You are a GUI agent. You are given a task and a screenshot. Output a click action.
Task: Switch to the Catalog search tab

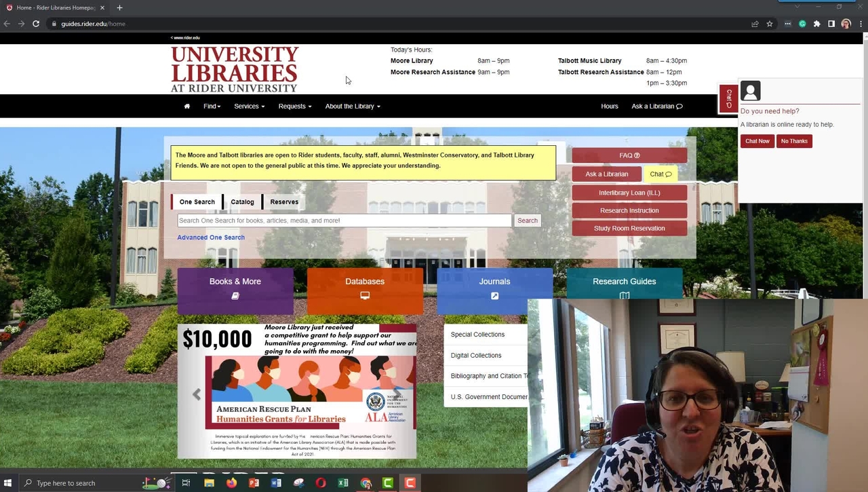tap(242, 202)
